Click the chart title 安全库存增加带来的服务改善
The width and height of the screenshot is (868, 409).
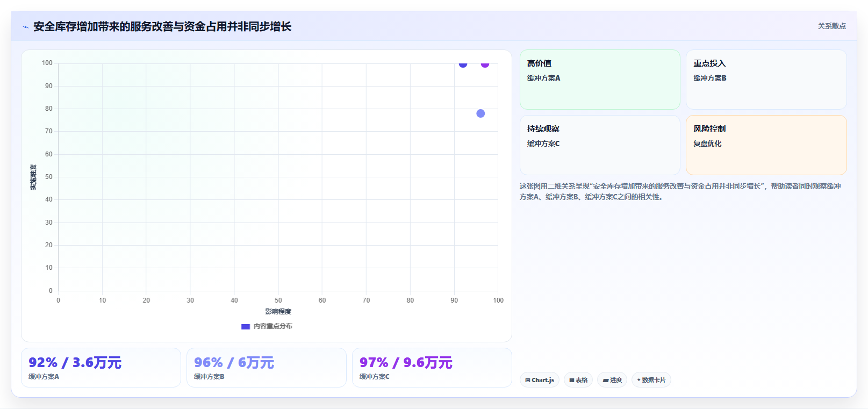[x=162, y=26]
